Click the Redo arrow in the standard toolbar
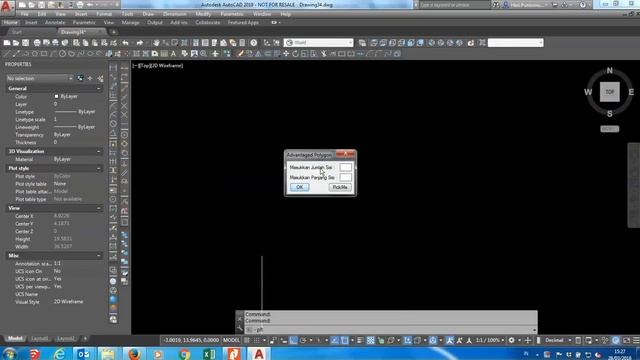Image resolution: width=640 pixels, height=360 pixels. (140, 43)
